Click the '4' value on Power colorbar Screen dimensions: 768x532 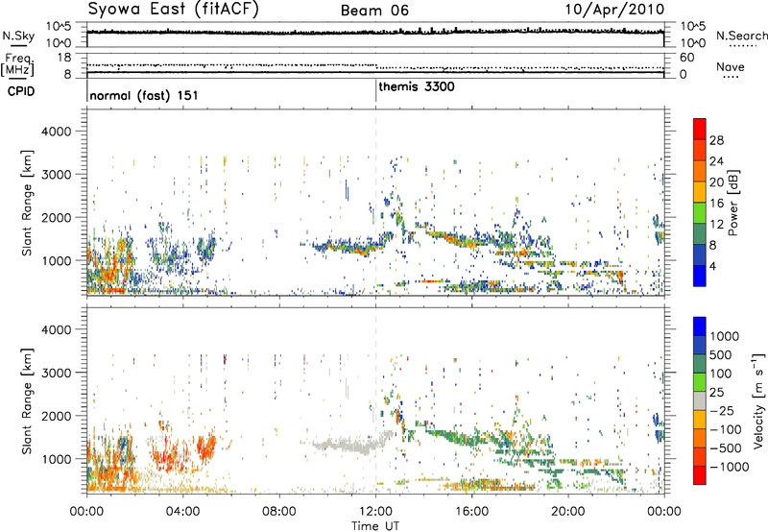pos(713,266)
